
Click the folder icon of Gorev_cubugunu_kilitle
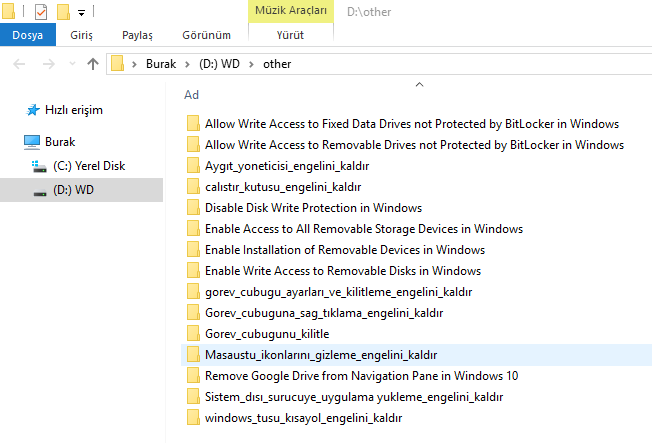pyautogui.click(x=193, y=334)
